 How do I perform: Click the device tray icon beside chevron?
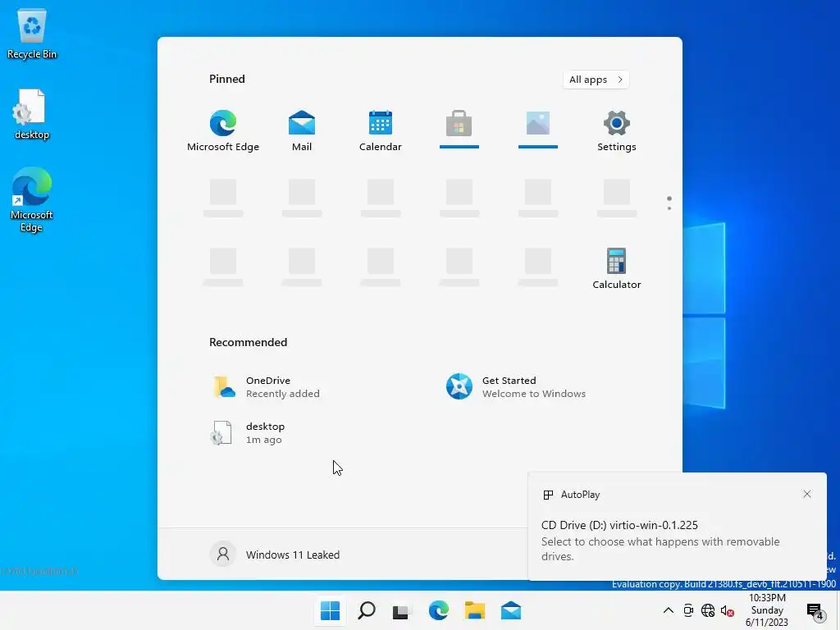[x=688, y=610]
